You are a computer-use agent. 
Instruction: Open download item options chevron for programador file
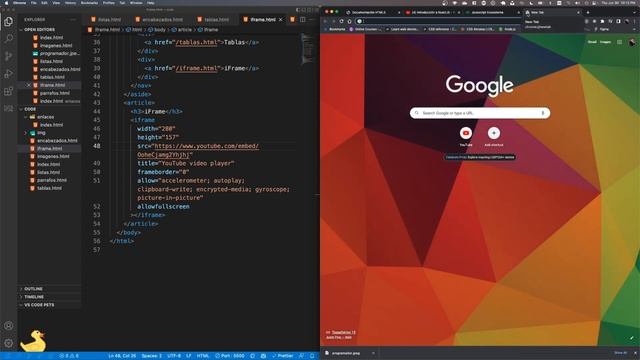click(x=373, y=353)
